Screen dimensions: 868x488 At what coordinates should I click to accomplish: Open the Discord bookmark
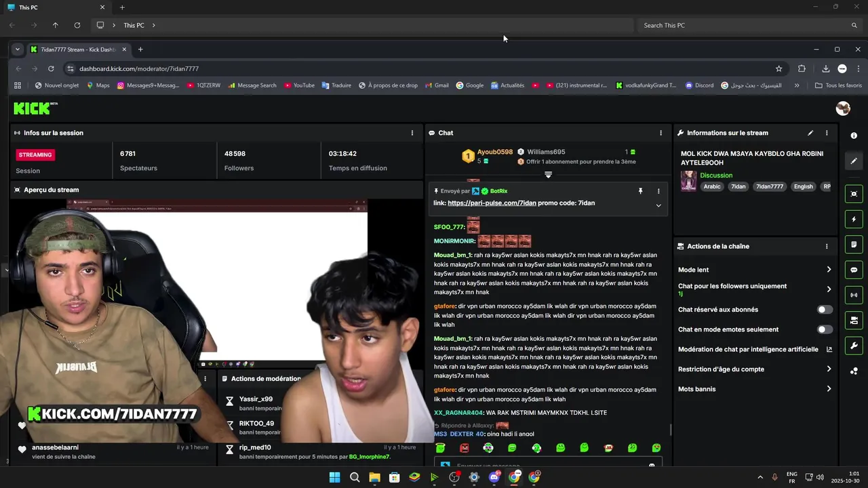[699, 85]
